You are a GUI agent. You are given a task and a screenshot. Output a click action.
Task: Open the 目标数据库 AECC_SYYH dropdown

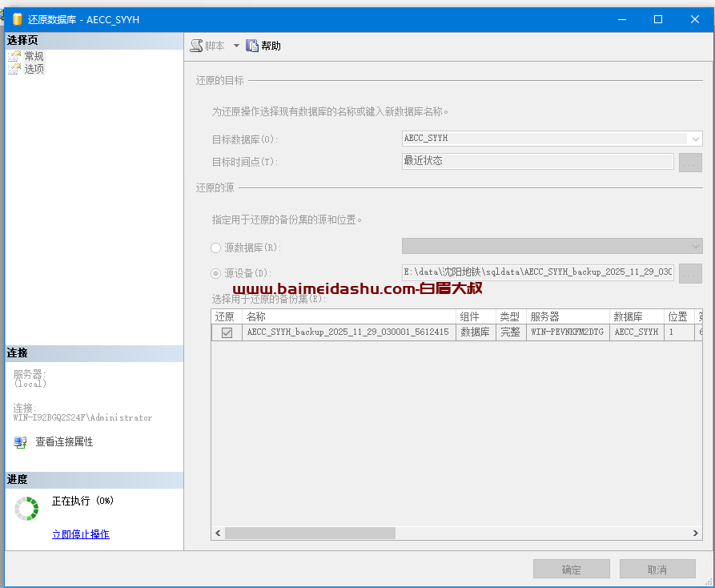pos(695,139)
